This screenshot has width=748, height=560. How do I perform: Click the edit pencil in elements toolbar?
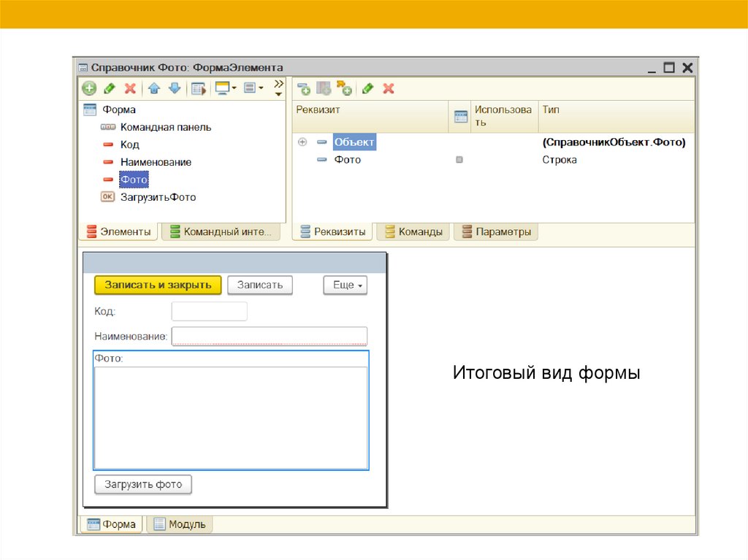[x=110, y=88]
